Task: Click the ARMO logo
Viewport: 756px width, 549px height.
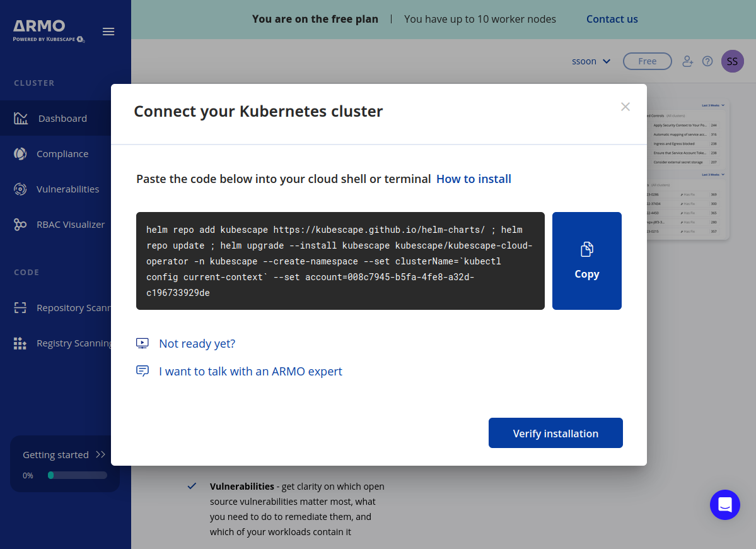Action: point(49,32)
